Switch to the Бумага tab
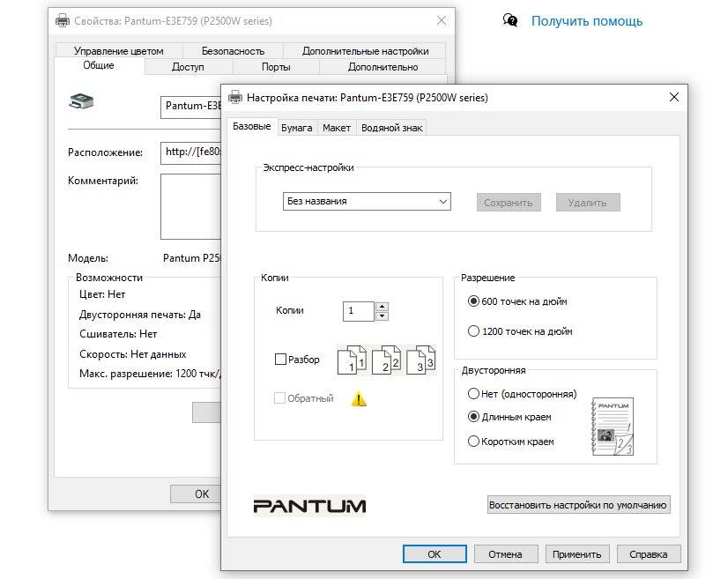728x579 pixels. 297,128
